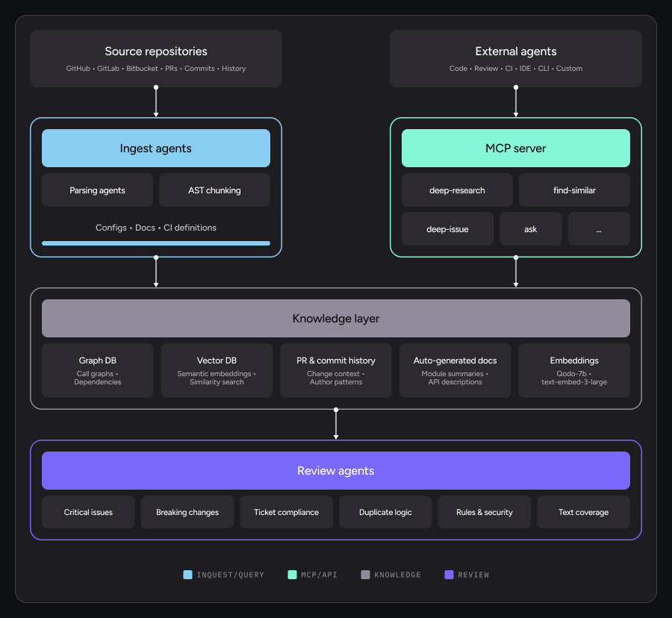Screen dimensions: 672x618
Task: Open the deep-issue tool block
Action: tap(447, 229)
